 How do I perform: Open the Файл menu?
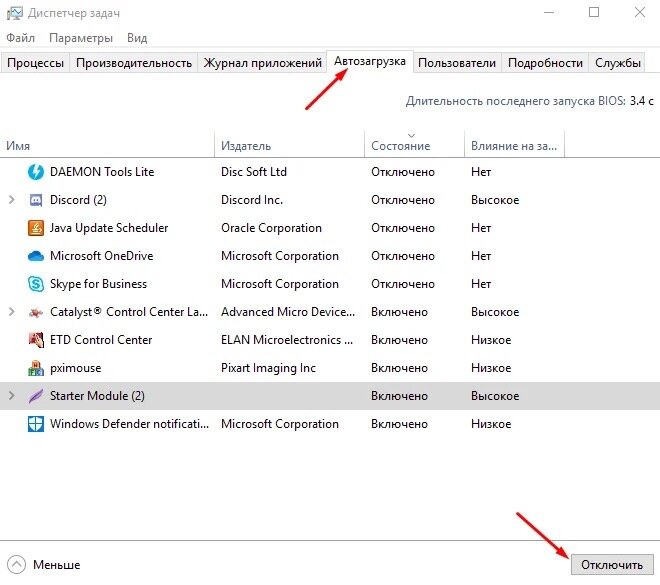coord(20,38)
